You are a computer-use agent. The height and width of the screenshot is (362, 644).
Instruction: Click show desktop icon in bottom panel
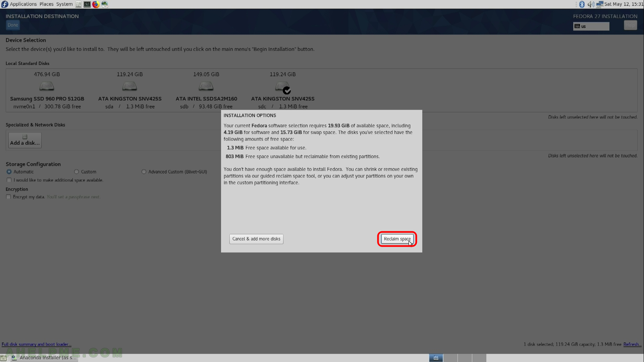(3, 358)
